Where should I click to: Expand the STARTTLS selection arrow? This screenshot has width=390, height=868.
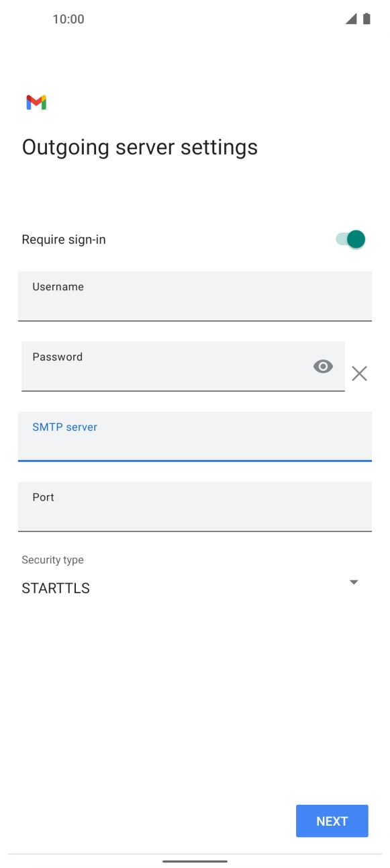coord(354,582)
